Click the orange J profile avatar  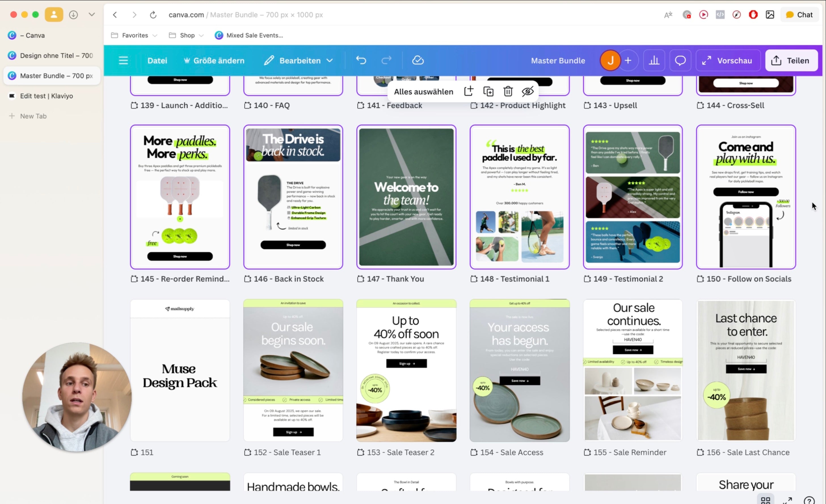[x=610, y=61]
